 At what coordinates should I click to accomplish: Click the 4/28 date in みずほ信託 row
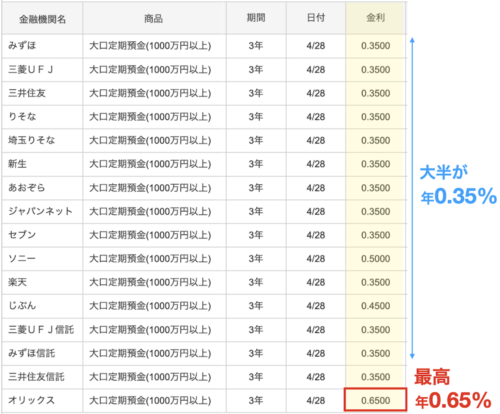316,354
